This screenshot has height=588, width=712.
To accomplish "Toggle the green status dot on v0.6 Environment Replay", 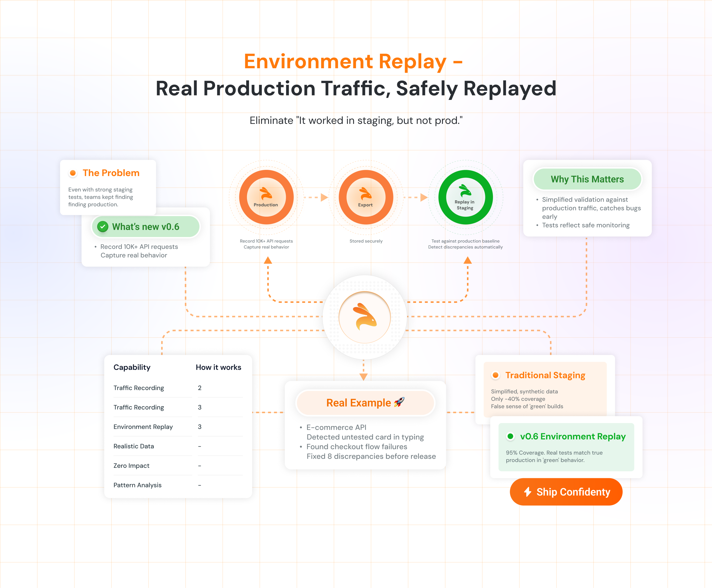I will 511,437.
